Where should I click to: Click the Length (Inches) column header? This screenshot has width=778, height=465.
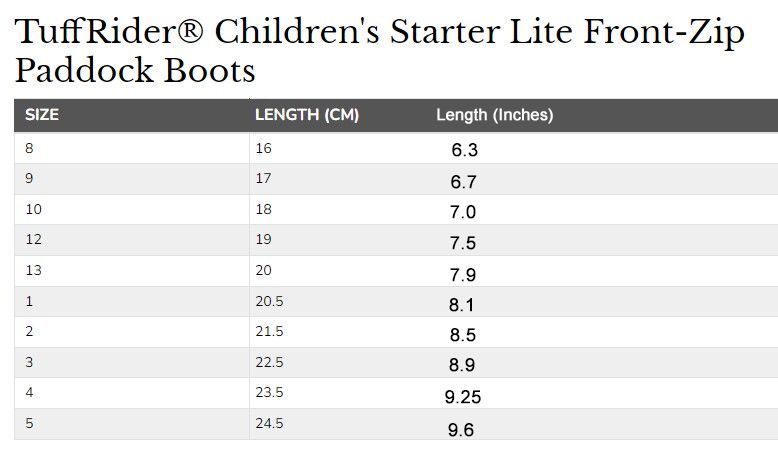(494, 115)
